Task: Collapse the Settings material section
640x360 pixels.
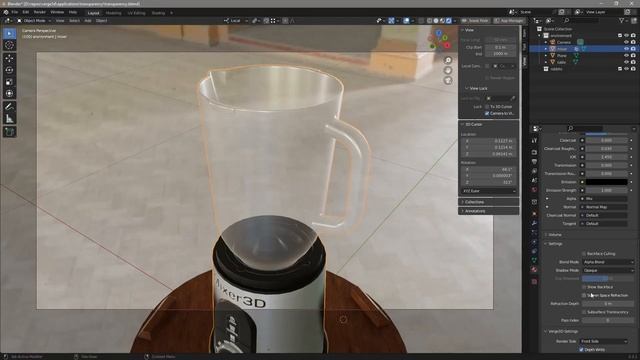Action: (554, 244)
